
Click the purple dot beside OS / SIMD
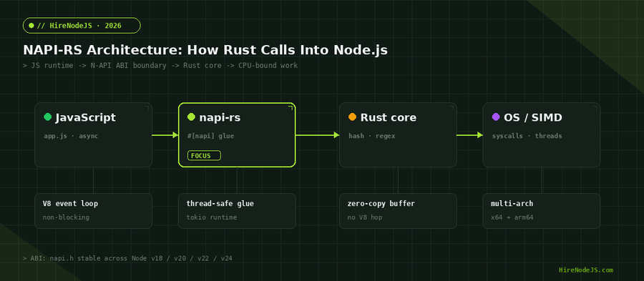[496, 117]
